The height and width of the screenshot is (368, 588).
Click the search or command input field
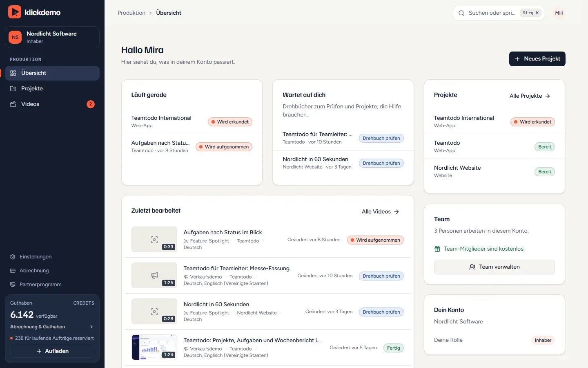pyautogui.click(x=499, y=13)
